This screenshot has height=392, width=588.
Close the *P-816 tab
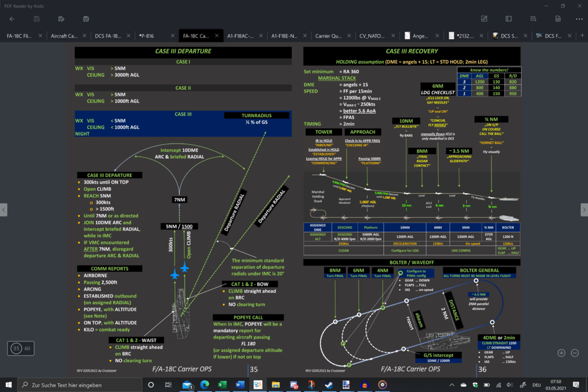pos(173,35)
